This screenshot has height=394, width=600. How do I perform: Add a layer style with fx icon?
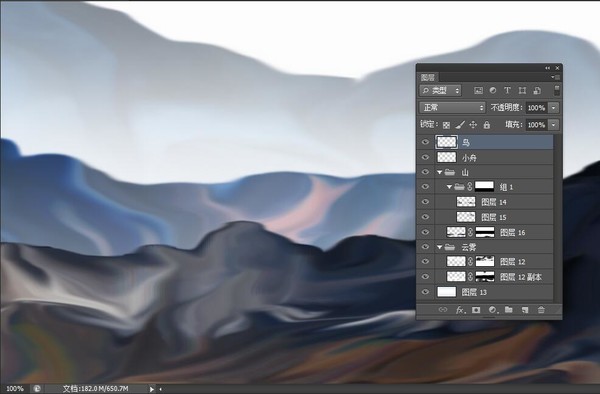pos(460,310)
